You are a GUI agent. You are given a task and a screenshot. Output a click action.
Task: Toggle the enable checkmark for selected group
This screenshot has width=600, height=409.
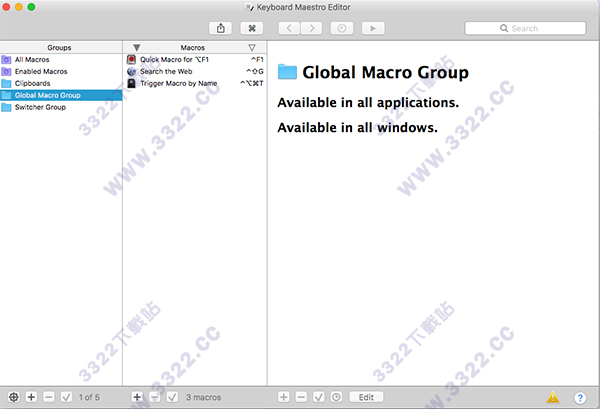coord(66,397)
